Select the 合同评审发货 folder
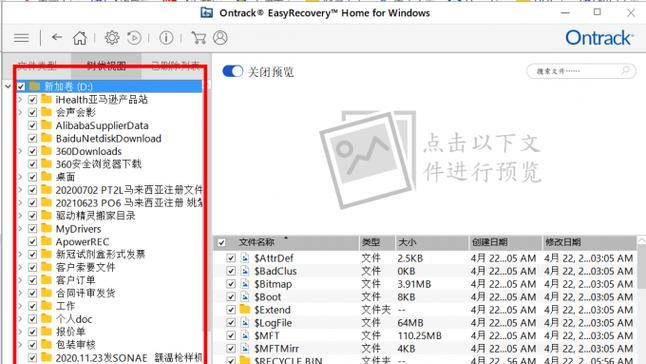The image size is (646, 364). 85,293
